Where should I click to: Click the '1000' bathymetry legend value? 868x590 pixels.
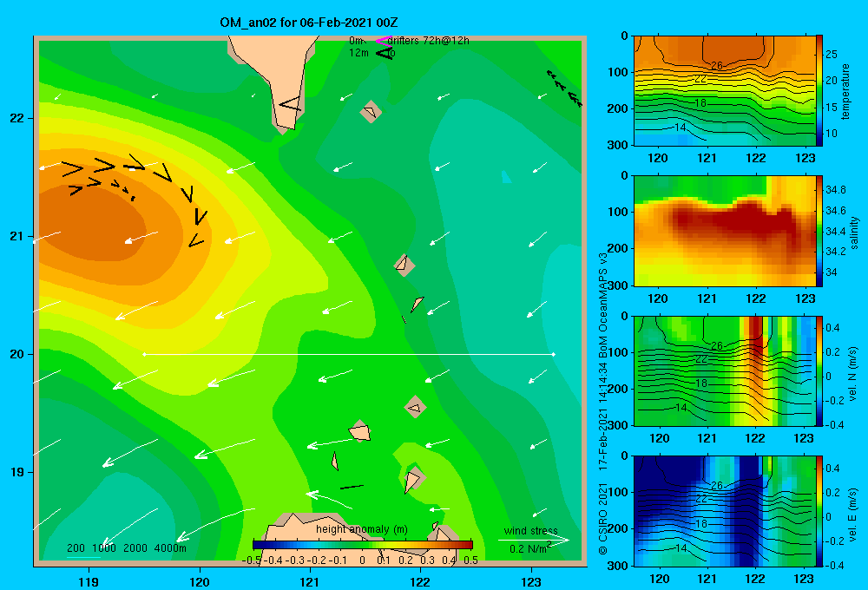point(104,548)
